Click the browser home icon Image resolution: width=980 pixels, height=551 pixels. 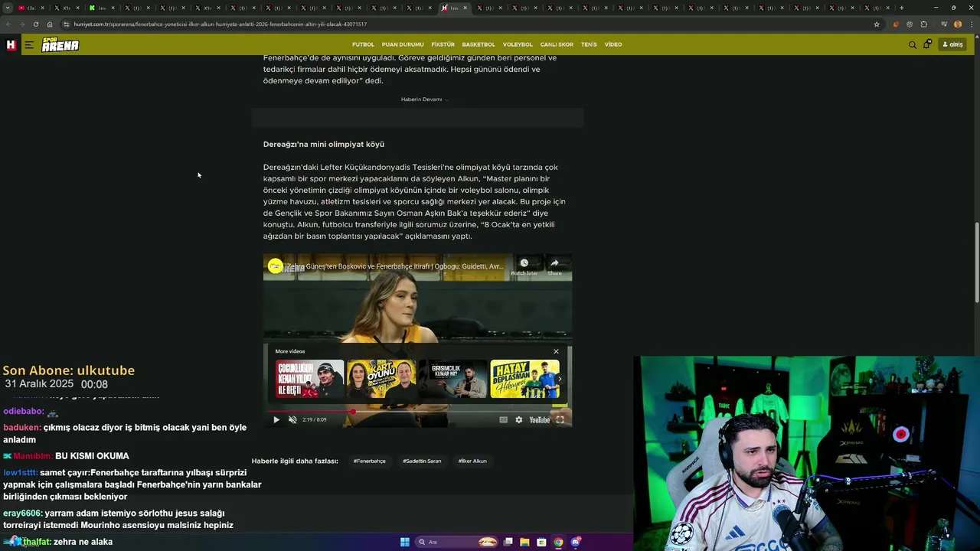click(x=50, y=24)
